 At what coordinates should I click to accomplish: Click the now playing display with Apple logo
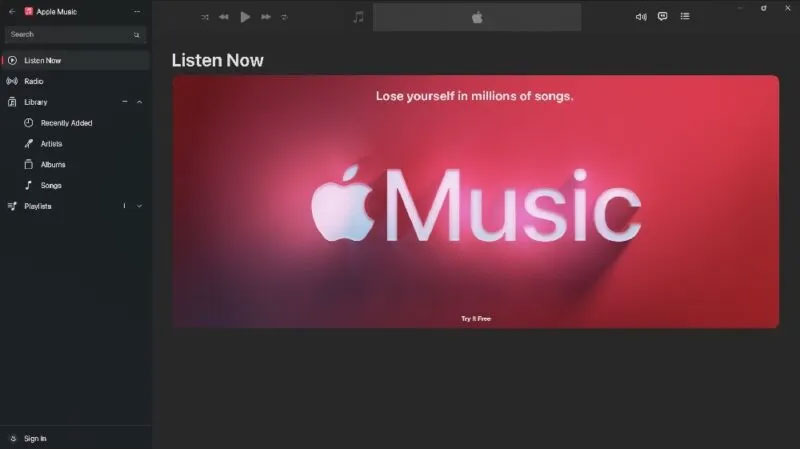477,17
